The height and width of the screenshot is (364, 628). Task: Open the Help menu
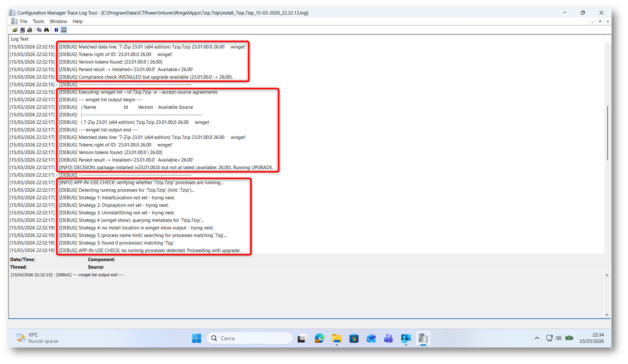pos(78,21)
